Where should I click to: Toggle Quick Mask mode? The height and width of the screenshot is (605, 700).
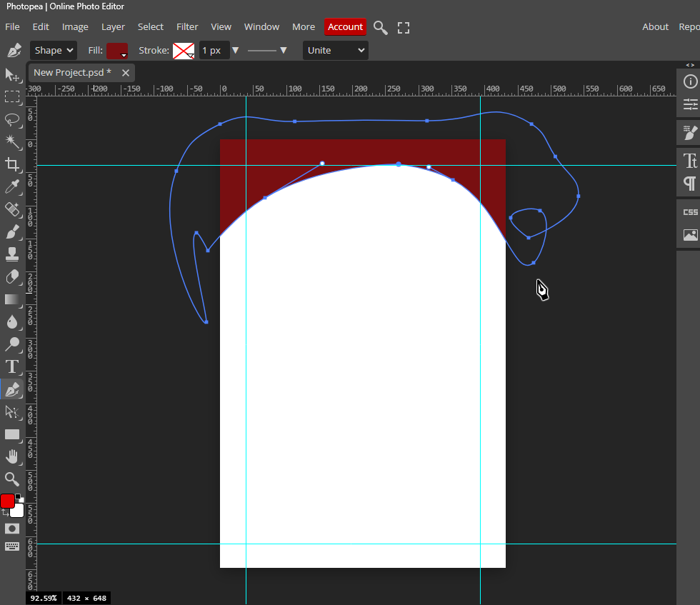pyautogui.click(x=12, y=529)
